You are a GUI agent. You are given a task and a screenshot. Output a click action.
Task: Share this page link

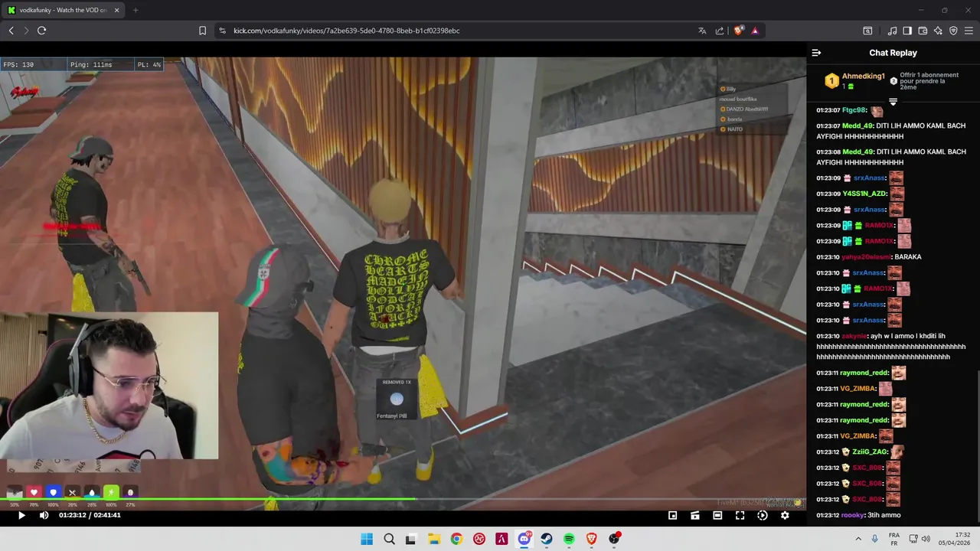pos(720,31)
